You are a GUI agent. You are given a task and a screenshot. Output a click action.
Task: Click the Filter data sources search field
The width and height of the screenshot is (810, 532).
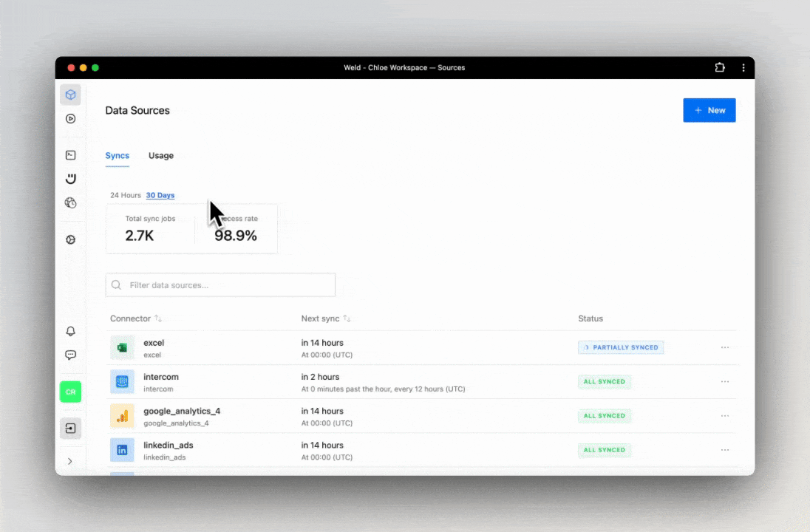[220, 285]
